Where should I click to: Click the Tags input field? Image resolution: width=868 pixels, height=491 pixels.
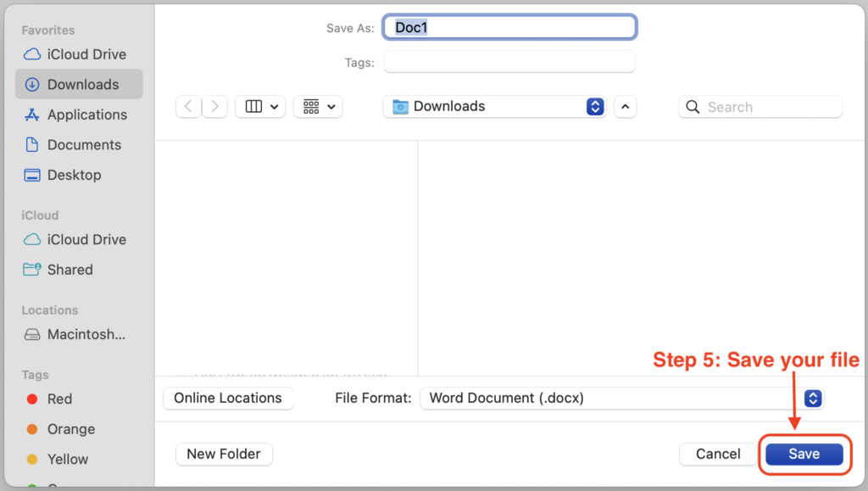(x=509, y=62)
